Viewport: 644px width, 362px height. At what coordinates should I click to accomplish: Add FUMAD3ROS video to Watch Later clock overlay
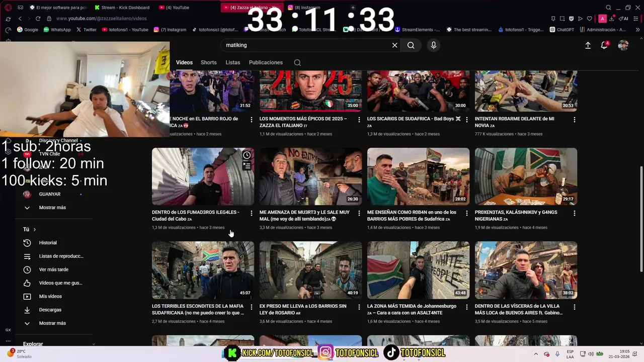pyautogui.click(x=247, y=155)
